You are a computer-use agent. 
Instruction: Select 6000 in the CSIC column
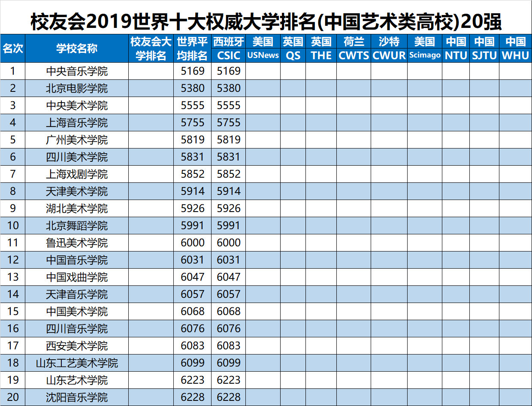point(229,243)
